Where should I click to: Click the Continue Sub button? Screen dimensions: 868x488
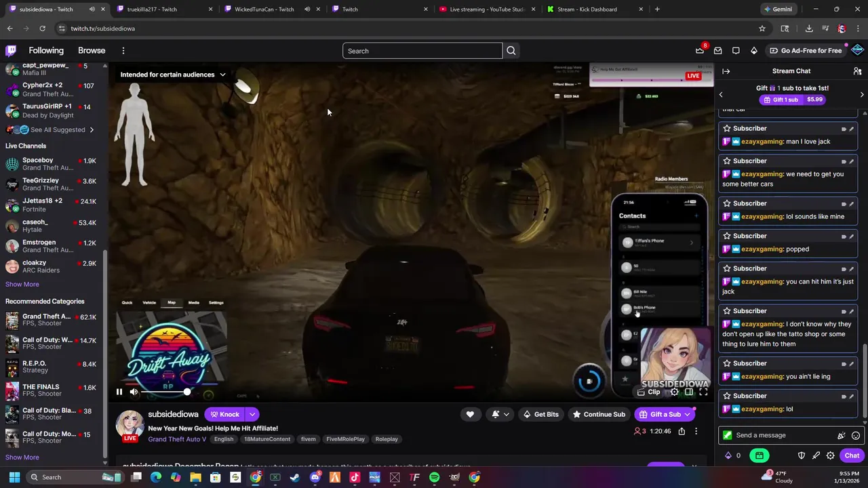point(597,414)
